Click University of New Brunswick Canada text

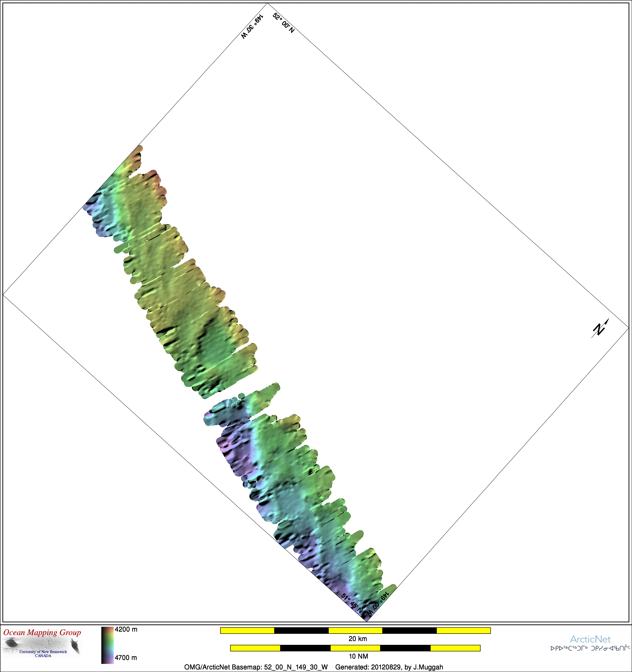point(43,653)
